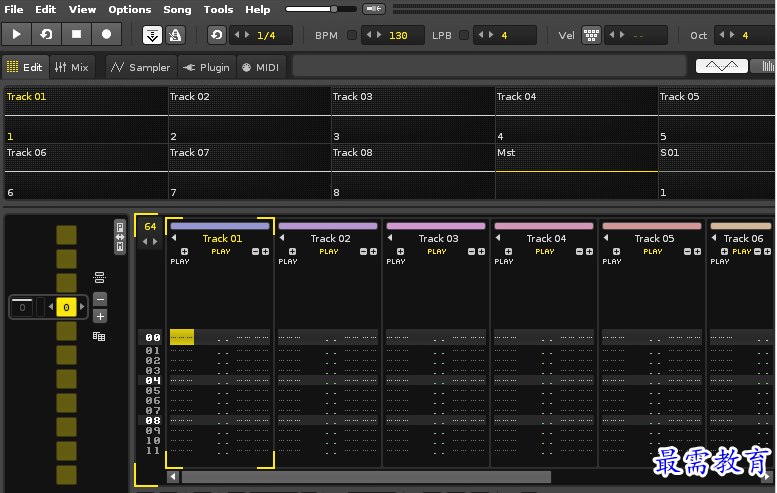Screen dimensions: 777x493
Task: Remove effect column on Track 01 minus icon
Action: [x=255, y=252]
